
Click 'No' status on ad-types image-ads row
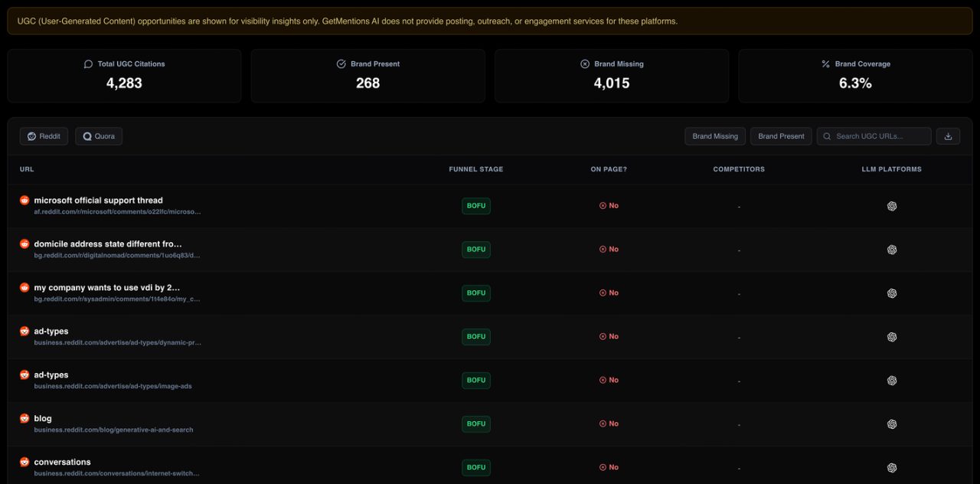(x=609, y=381)
